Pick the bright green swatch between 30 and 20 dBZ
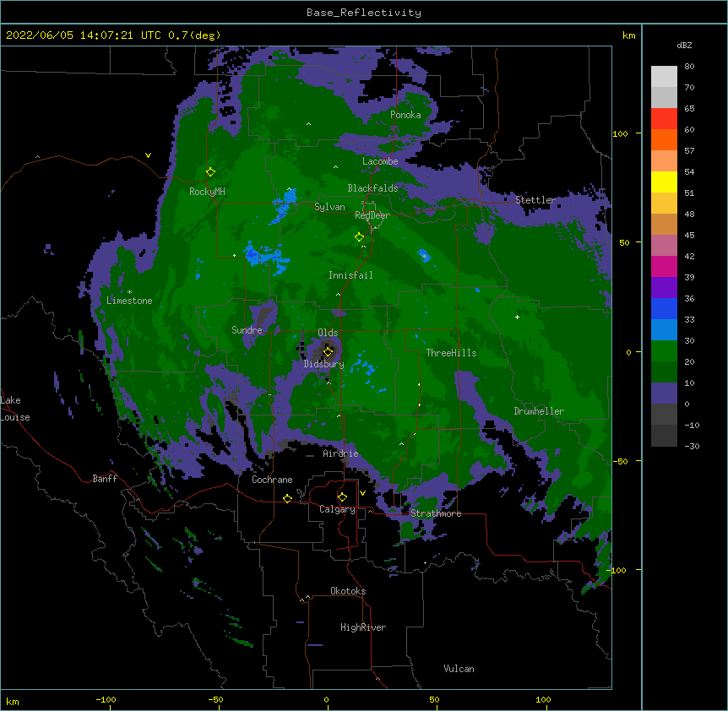Screen dimensions: 728x711 point(664,351)
